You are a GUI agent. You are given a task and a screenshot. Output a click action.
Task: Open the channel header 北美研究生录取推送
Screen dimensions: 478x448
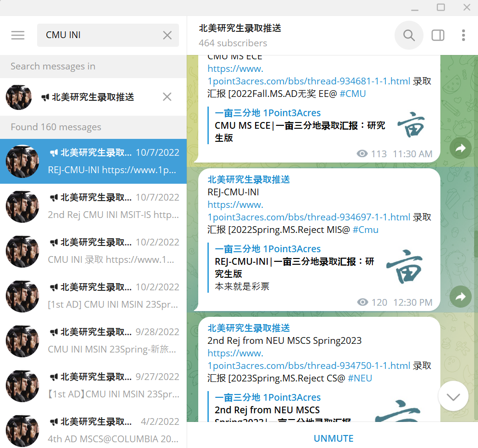pos(240,28)
